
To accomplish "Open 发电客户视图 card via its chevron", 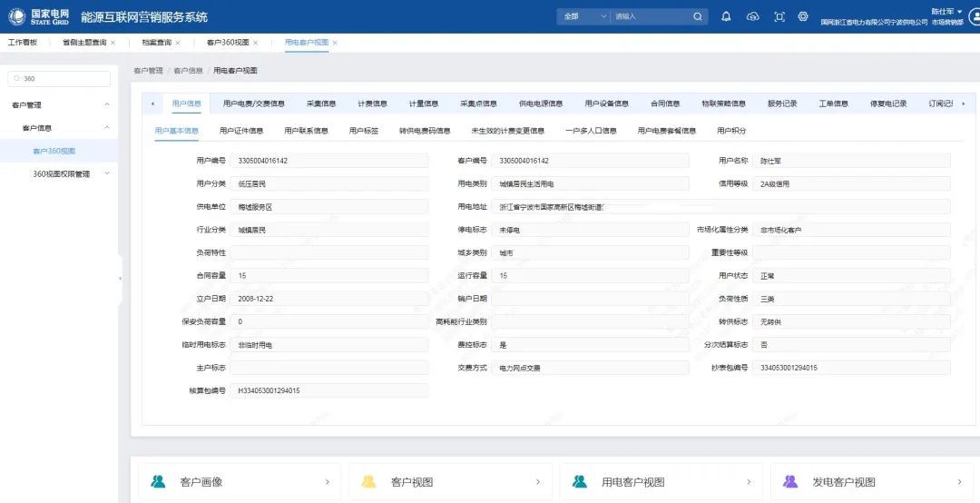I will 959,482.
